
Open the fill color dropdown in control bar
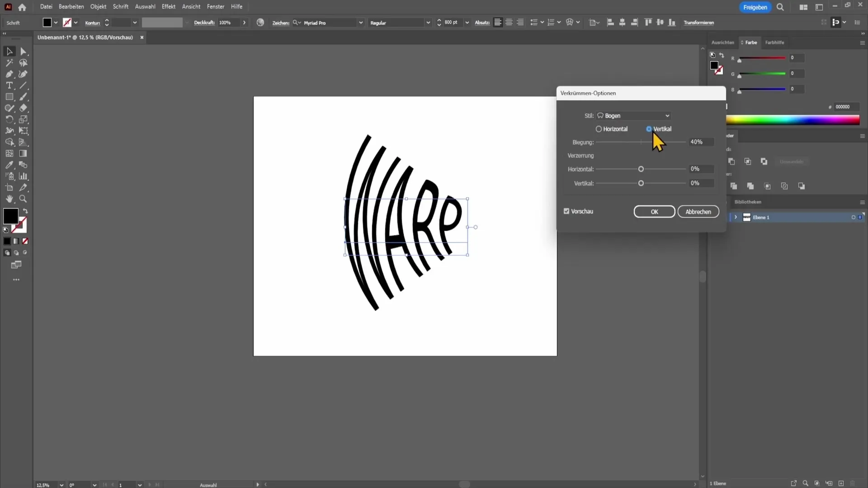[x=56, y=23]
